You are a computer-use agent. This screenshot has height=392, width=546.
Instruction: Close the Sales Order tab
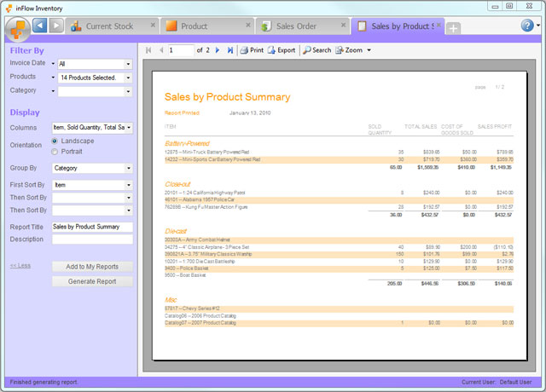343,25
